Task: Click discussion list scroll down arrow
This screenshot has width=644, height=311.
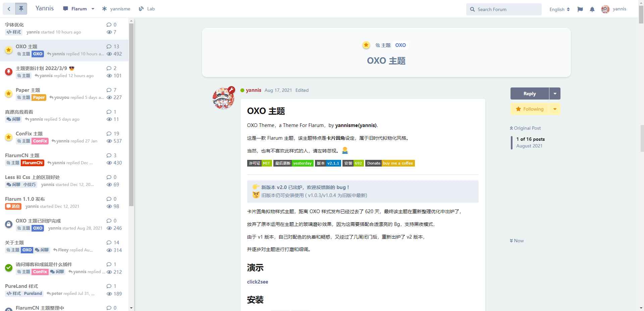Action: click(x=131, y=308)
